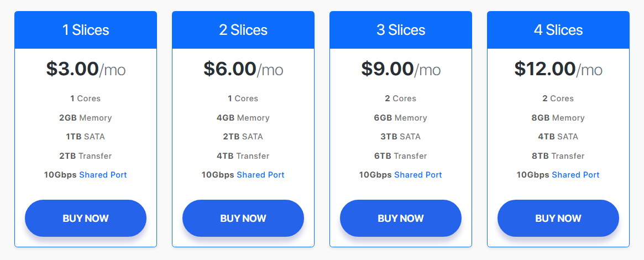644x260 pixels.
Task: Select the 1 Slices plan header
Action: (x=86, y=30)
